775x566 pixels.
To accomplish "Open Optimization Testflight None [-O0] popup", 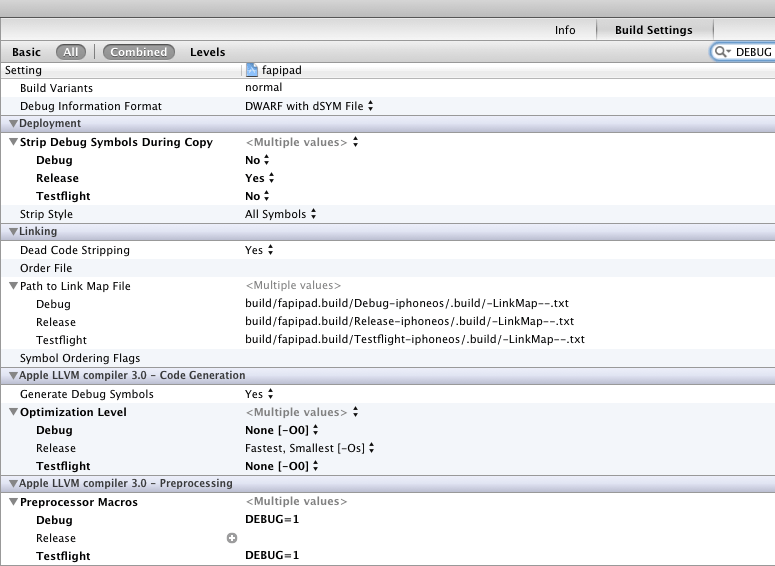I will (x=282, y=466).
